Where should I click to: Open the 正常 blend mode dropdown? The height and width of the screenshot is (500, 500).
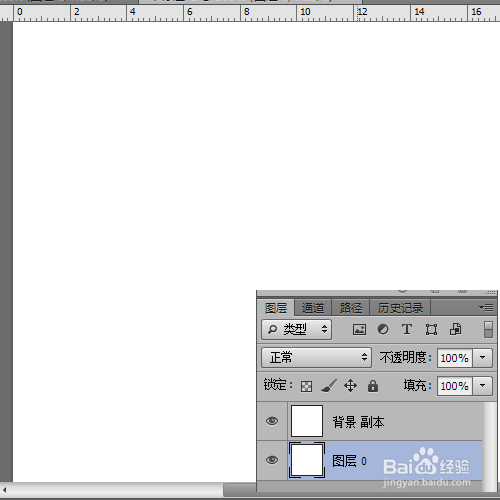pyautogui.click(x=316, y=358)
